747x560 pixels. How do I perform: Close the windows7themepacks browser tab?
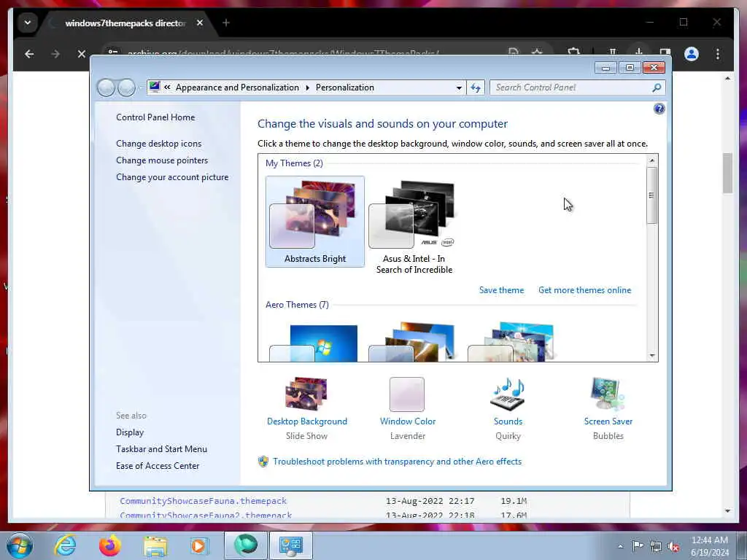tap(200, 23)
